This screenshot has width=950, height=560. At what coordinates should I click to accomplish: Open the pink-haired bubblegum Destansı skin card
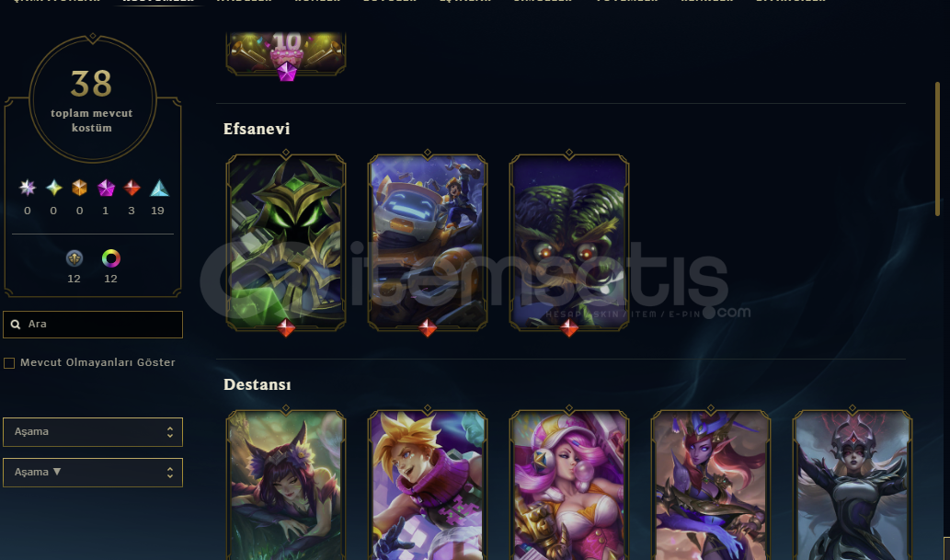[569, 485]
